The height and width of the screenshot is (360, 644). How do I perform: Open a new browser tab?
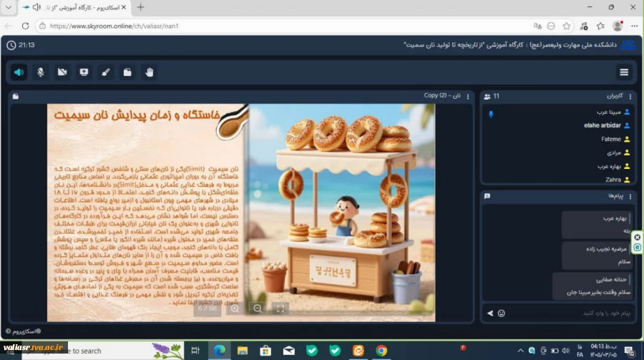[140, 7]
